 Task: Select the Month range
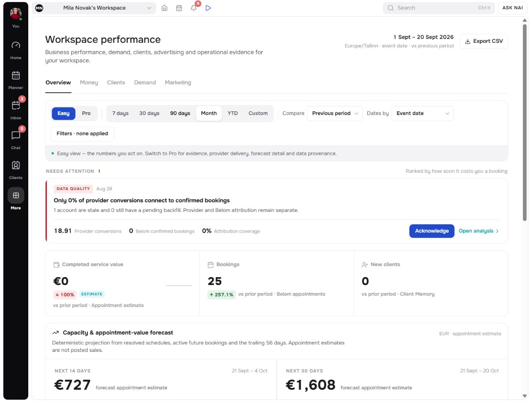coord(209,113)
